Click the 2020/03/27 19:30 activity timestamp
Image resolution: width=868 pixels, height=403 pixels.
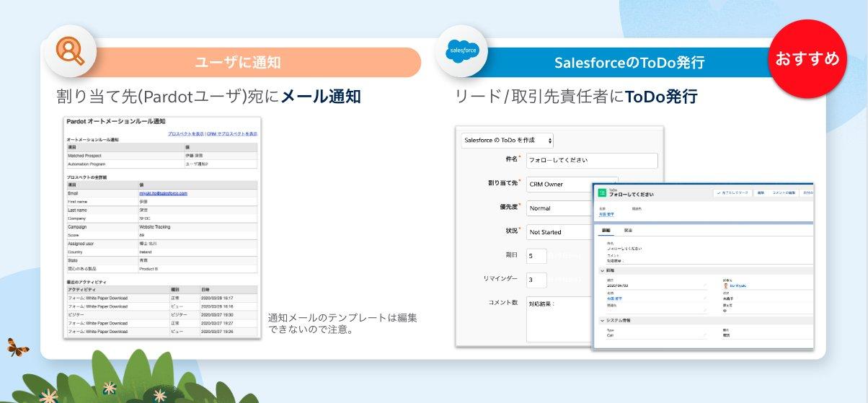[x=217, y=314]
